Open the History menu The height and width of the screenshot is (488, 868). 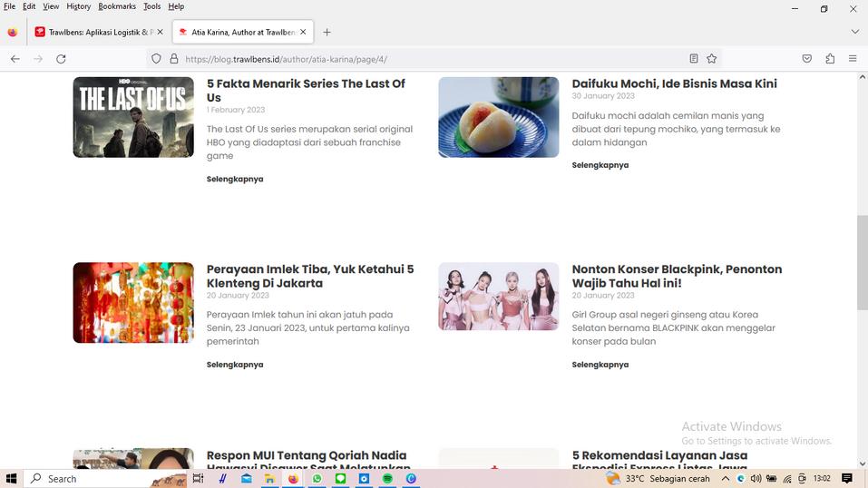pos(79,6)
